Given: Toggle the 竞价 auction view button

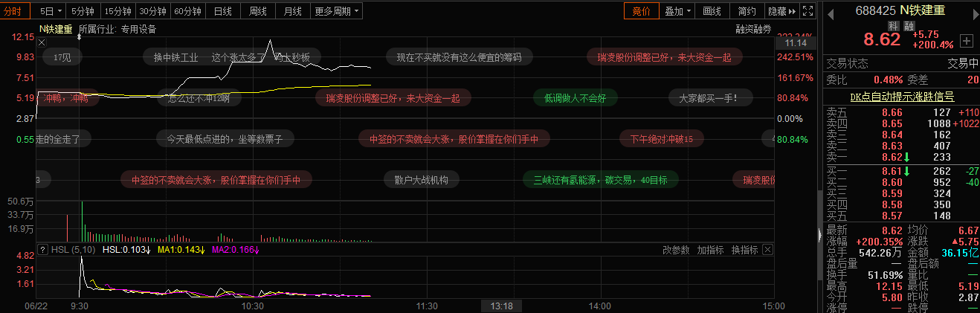Looking at the screenshot, I should pyautogui.click(x=641, y=11).
